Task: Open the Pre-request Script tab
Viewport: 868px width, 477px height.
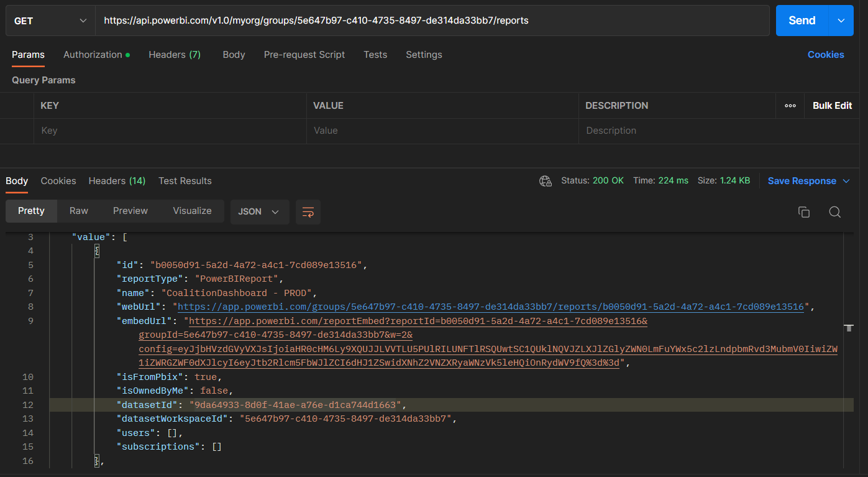Action: pos(304,55)
